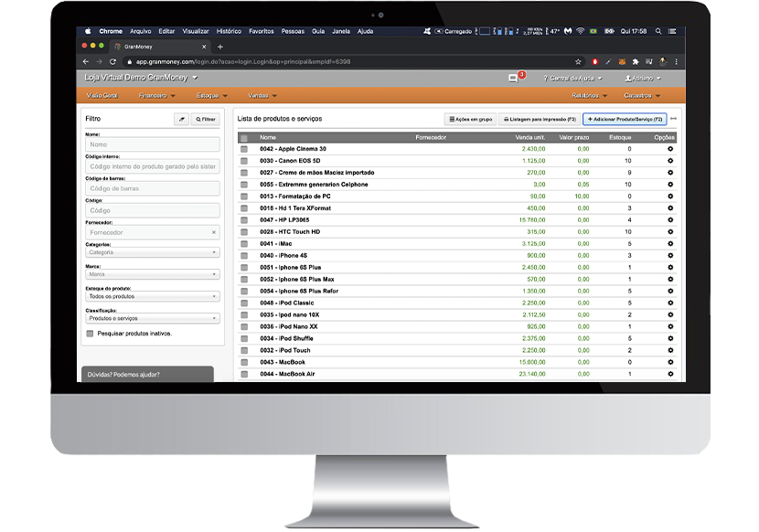Open the Financeiro menu
This screenshot has height=532, width=759.
(x=157, y=96)
